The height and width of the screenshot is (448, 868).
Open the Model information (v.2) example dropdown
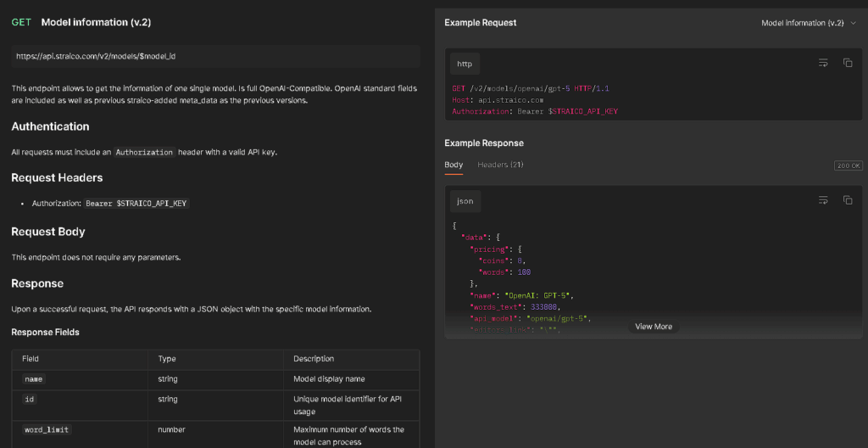tap(802, 23)
